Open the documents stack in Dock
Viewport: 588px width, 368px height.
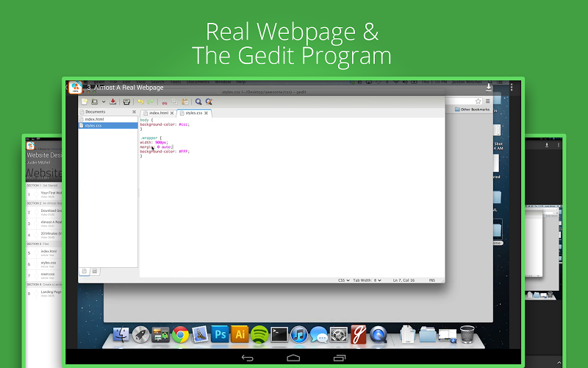pyautogui.click(x=408, y=334)
